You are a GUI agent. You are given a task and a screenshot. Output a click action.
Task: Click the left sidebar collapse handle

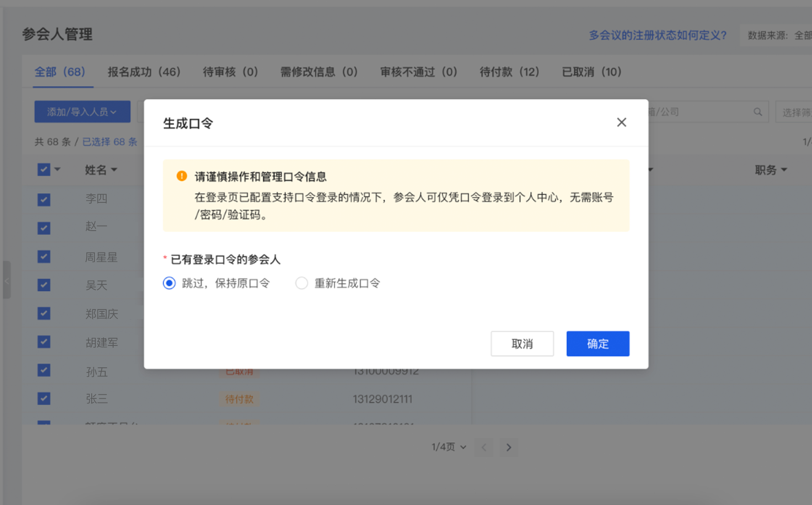pyautogui.click(x=6, y=280)
